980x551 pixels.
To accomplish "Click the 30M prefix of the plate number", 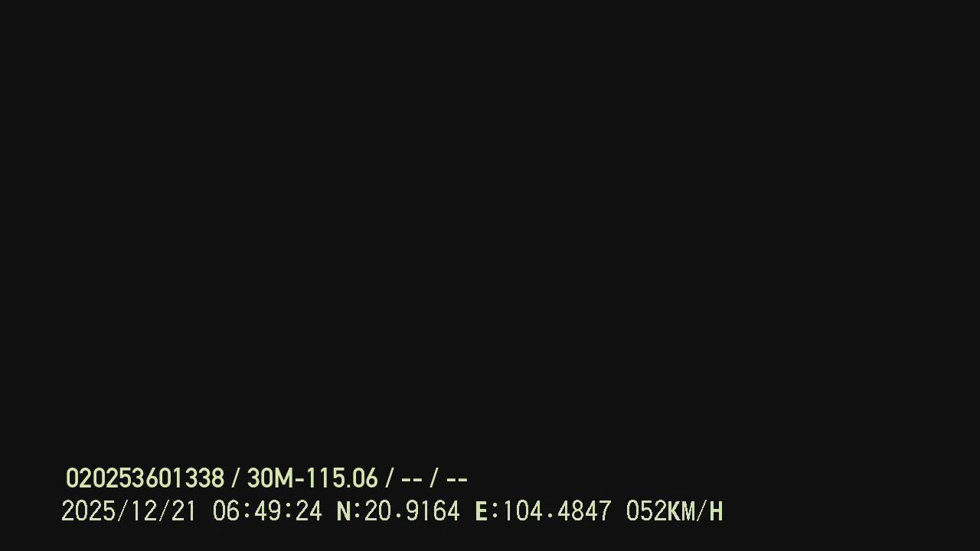I will [x=270, y=479].
